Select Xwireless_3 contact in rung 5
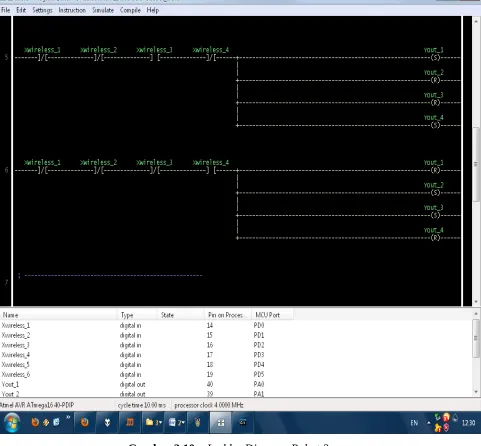 tap(155, 58)
